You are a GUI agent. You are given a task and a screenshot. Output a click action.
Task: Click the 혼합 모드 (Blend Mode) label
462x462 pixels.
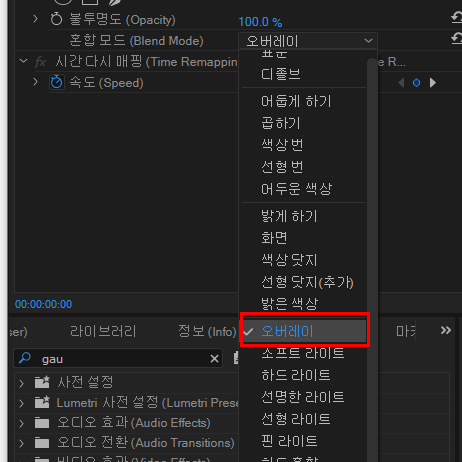click(136, 41)
